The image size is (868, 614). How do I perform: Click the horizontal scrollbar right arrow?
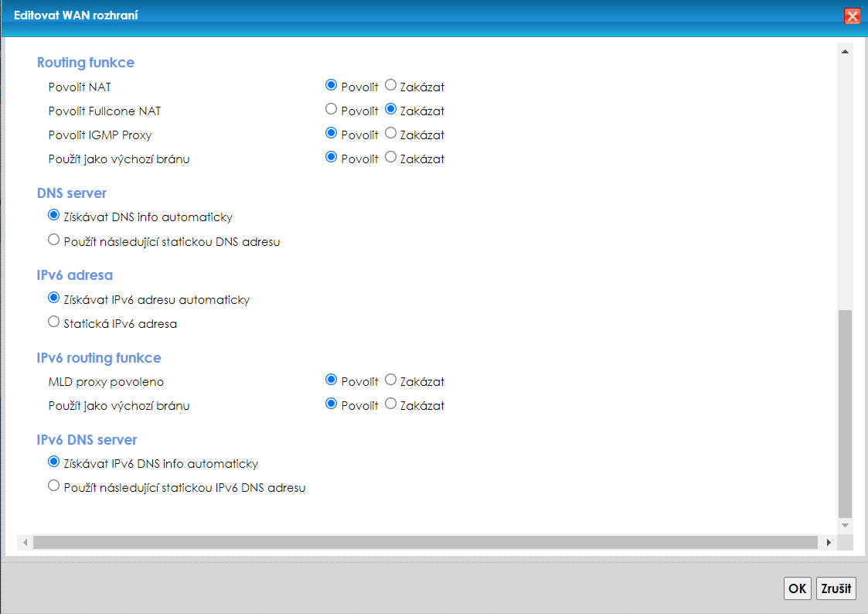coord(829,543)
